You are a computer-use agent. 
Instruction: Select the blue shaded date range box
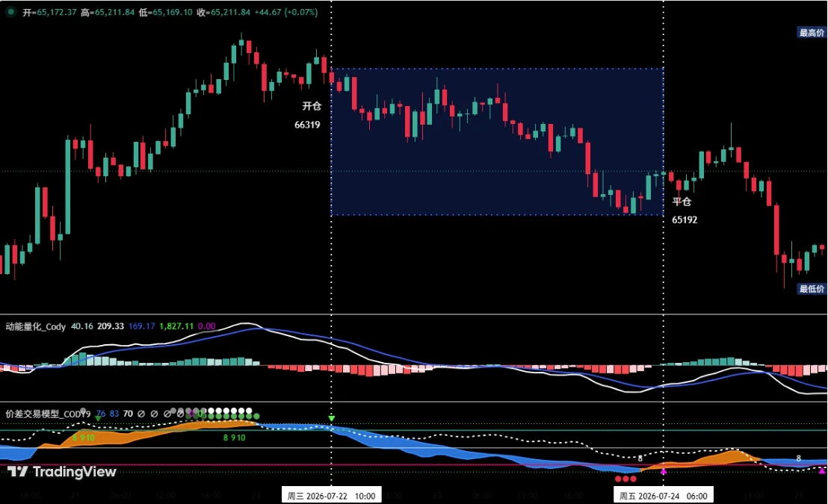point(497,141)
